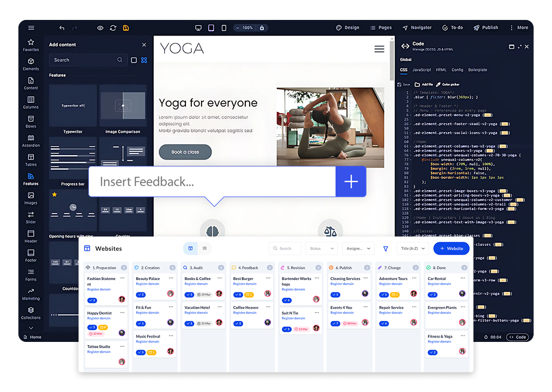Click the Websites search field
The image size is (552, 392).
click(x=285, y=248)
